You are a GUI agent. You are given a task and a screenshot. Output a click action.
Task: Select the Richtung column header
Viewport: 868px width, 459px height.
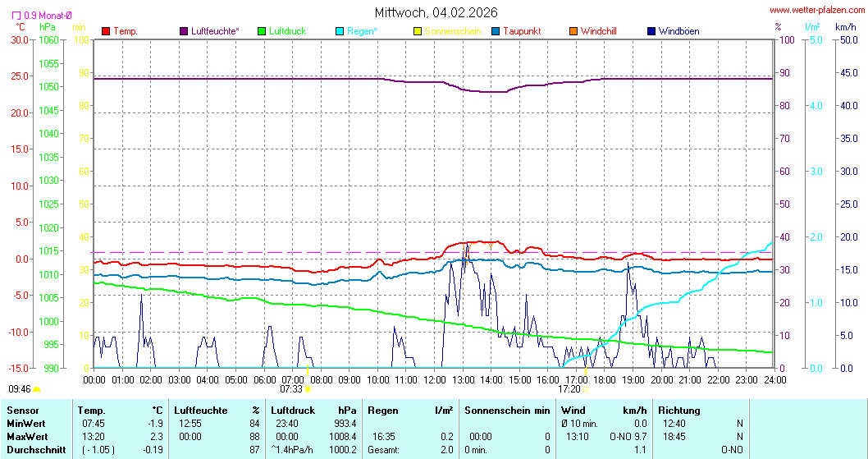click(x=679, y=410)
